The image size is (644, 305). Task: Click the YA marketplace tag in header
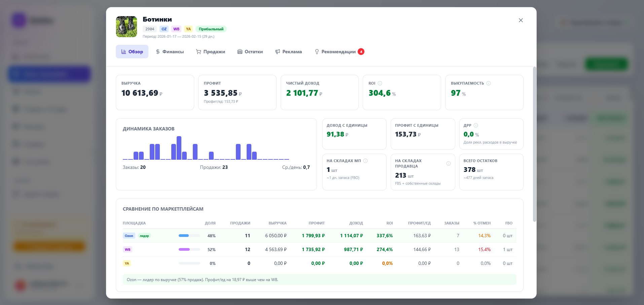pyautogui.click(x=188, y=29)
